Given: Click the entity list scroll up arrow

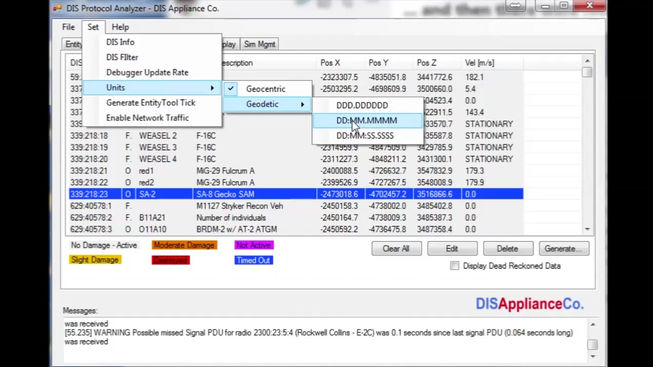Looking at the screenshot, I should pyautogui.click(x=587, y=61).
